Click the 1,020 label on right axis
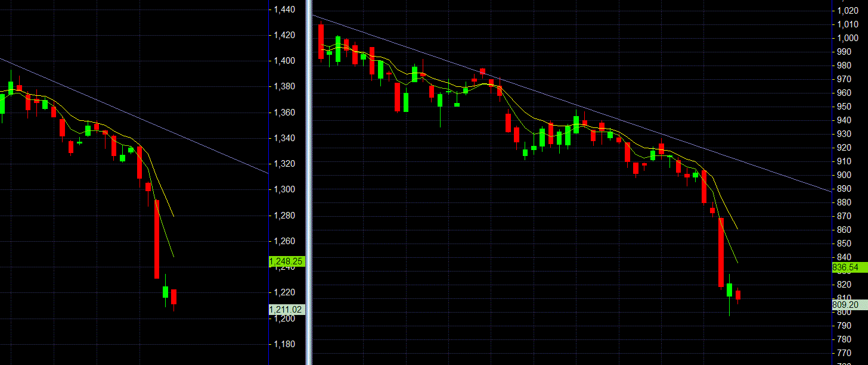 tap(848, 11)
